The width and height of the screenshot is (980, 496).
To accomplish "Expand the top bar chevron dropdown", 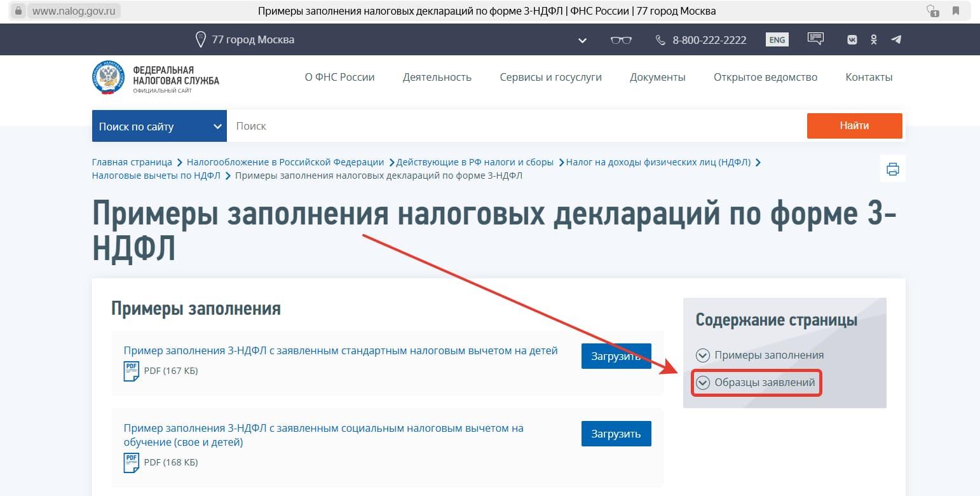I will 582,41.
